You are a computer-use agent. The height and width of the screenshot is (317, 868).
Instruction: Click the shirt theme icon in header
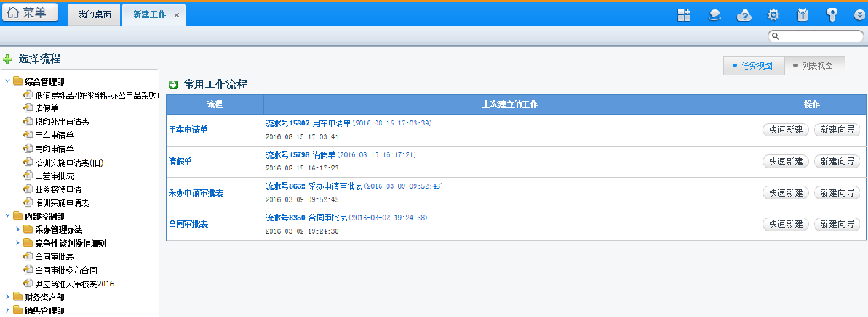click(803, 15)
